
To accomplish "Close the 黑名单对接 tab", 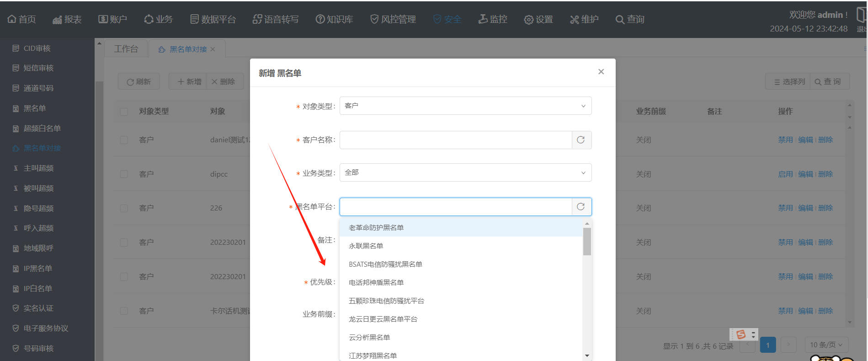I will pos(213,49).
